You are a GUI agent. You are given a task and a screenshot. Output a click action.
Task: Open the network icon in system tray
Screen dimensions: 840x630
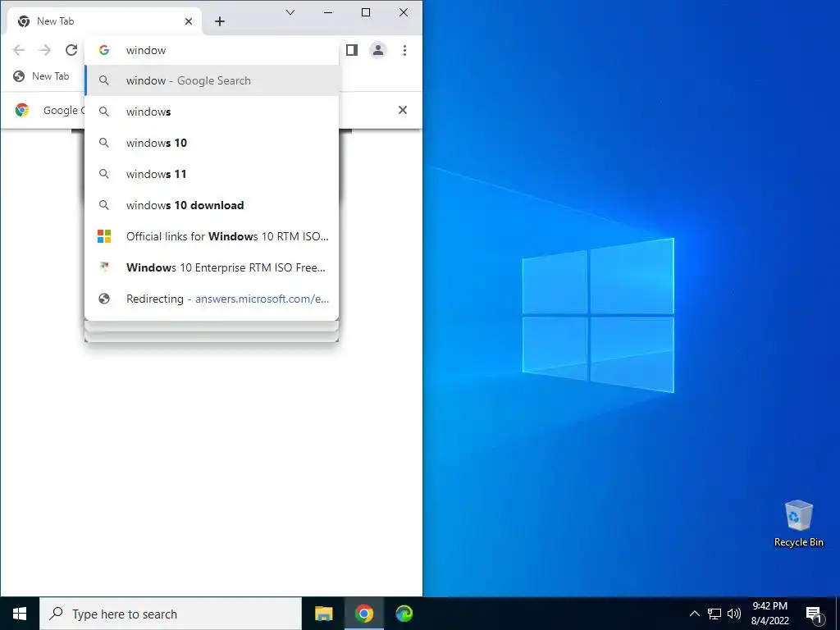[714, 614]
